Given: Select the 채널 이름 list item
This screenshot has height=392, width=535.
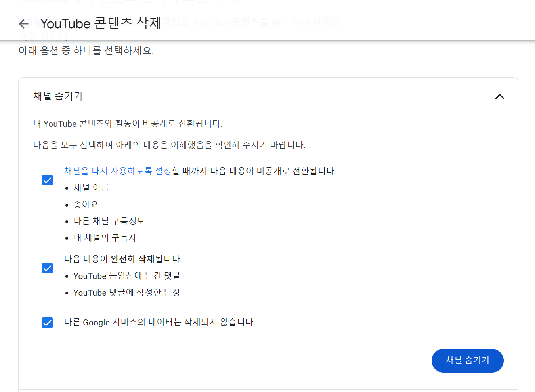Looking at the screenshot, I should point(91,188).
